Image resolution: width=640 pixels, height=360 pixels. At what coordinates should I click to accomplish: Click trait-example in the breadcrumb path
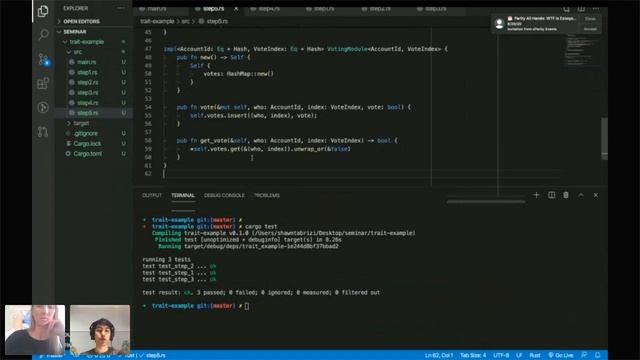pos(157,21)
